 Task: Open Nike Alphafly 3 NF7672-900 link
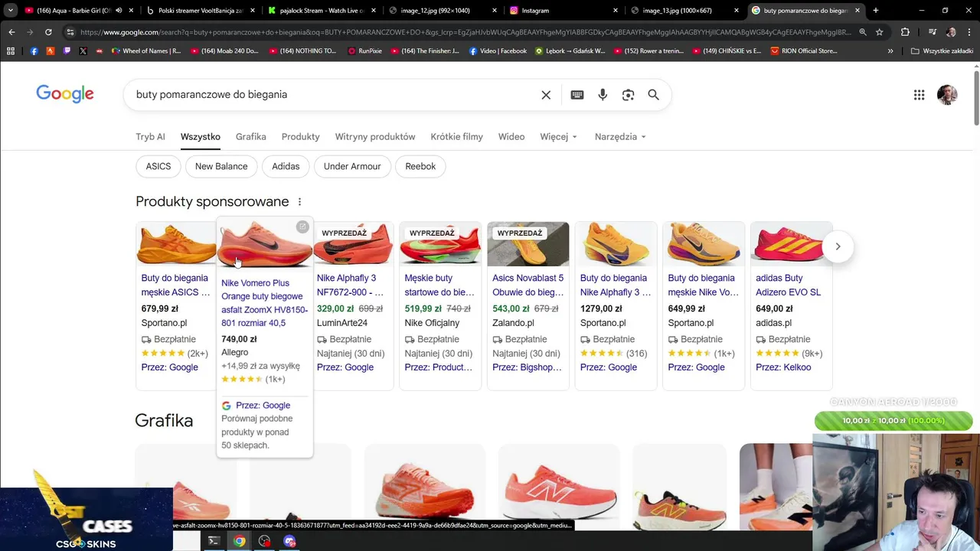[x=351, y=285]
